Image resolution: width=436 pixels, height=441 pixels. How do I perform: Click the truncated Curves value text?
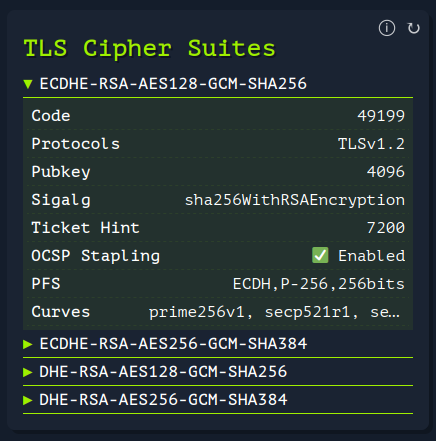coord(274,312)
